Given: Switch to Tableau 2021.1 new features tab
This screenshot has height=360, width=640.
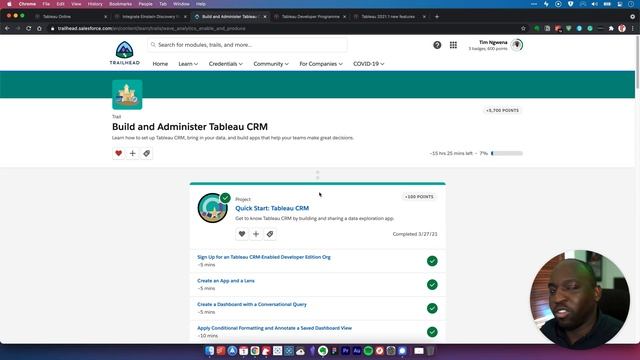Looking at the screenshot, I should tap(388, 16).
